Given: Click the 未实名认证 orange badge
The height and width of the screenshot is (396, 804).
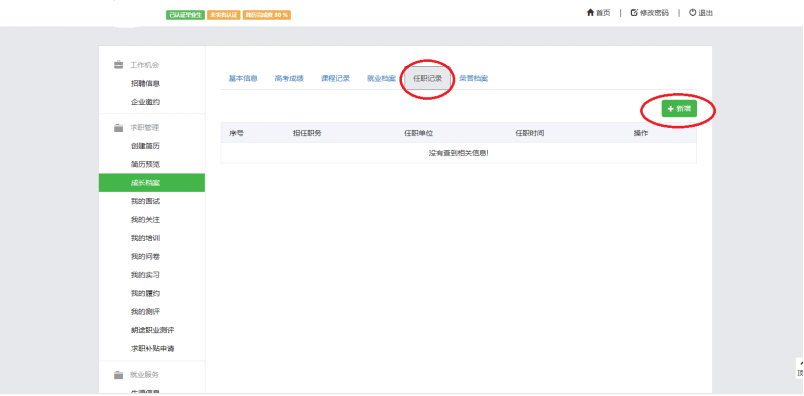Looking at the screenshot, I should point(224,15).
